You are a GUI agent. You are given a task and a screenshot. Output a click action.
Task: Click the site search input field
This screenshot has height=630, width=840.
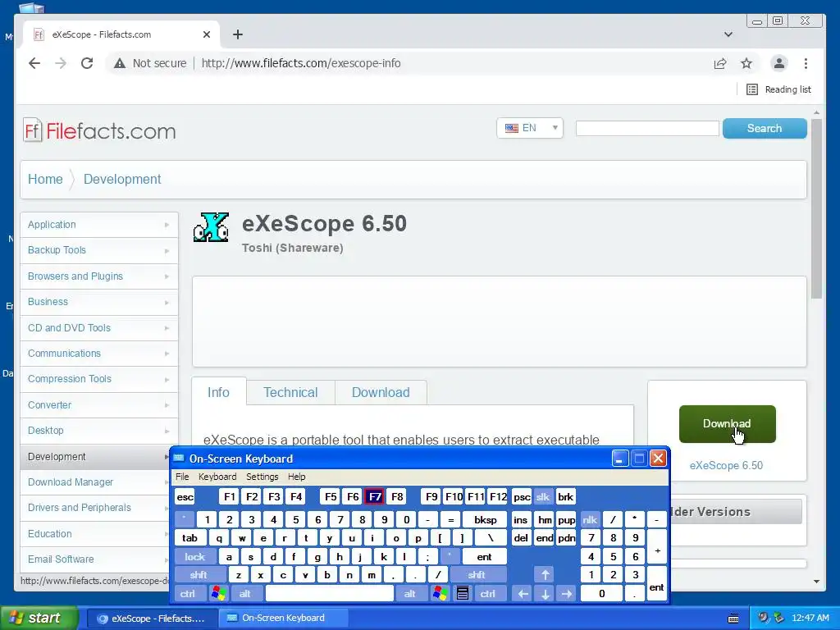tap(647, 128)
